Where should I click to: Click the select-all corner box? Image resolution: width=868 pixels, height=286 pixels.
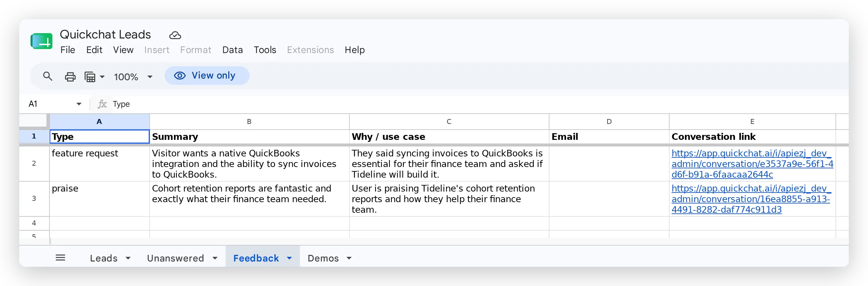pyautogui.click(x=33, y=120)
